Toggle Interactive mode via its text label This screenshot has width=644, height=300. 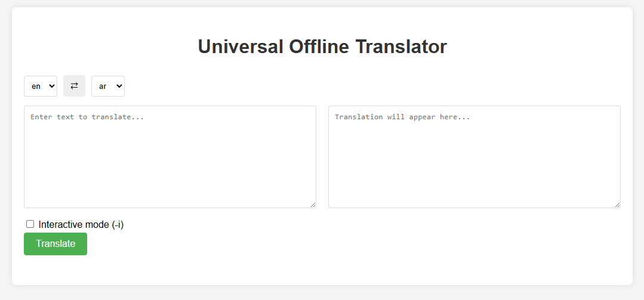tap(81, 224)
